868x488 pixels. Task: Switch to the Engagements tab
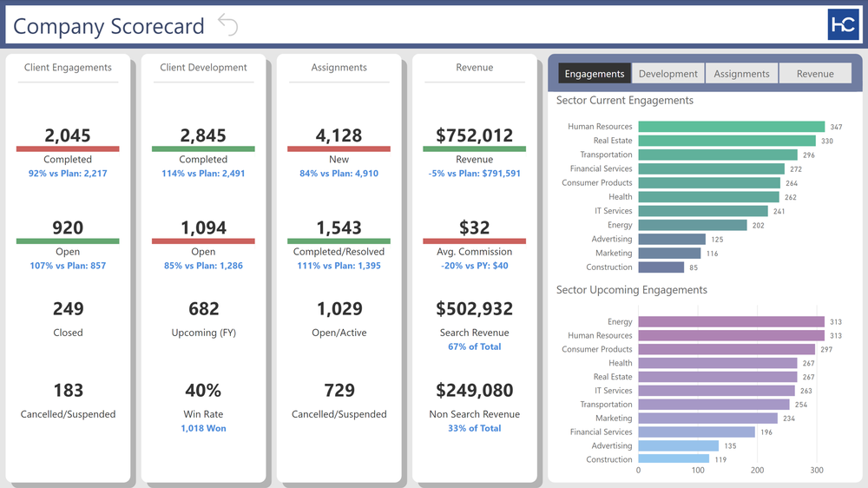click(594, 74)
